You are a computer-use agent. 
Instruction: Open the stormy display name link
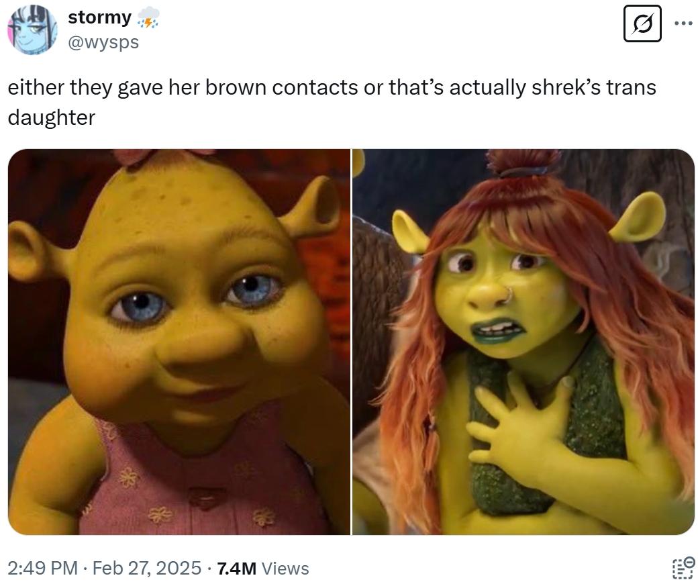pyautogui.click(x=99, y=17)
